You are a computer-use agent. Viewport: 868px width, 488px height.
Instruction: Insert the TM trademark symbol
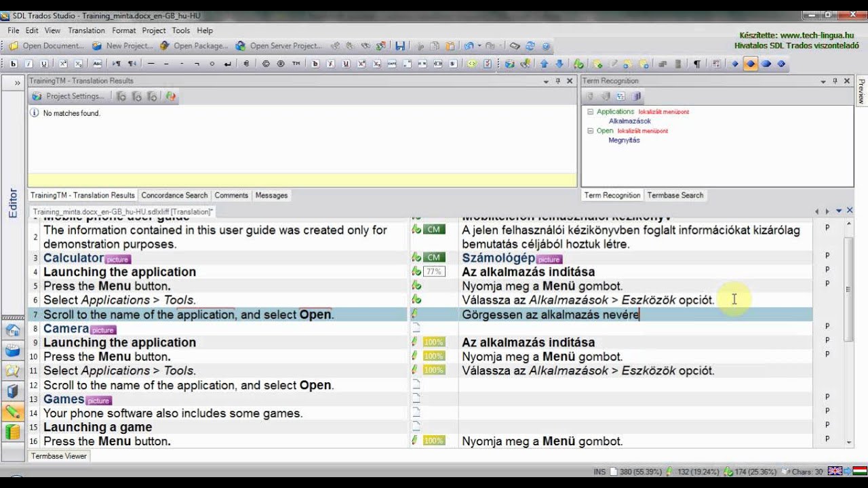pyautogui.click(x=296, y=64)
